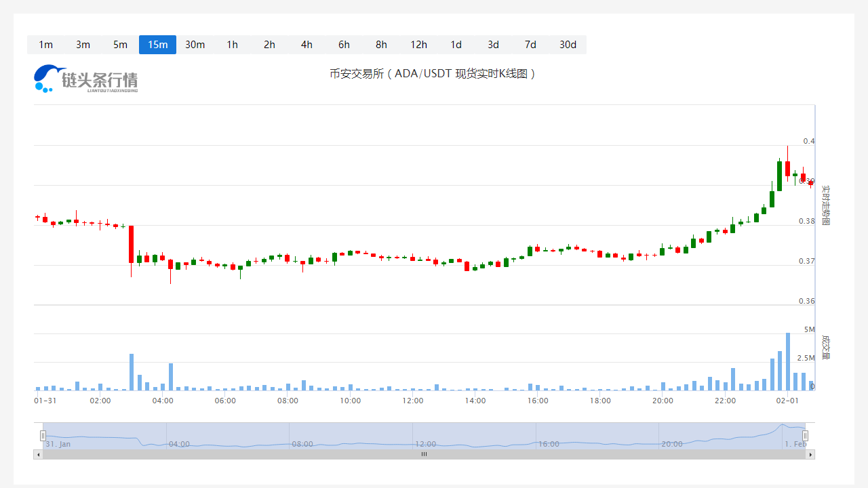Switch to 3m candlestick interval
The image size is (868, 488).
[83, 45]
